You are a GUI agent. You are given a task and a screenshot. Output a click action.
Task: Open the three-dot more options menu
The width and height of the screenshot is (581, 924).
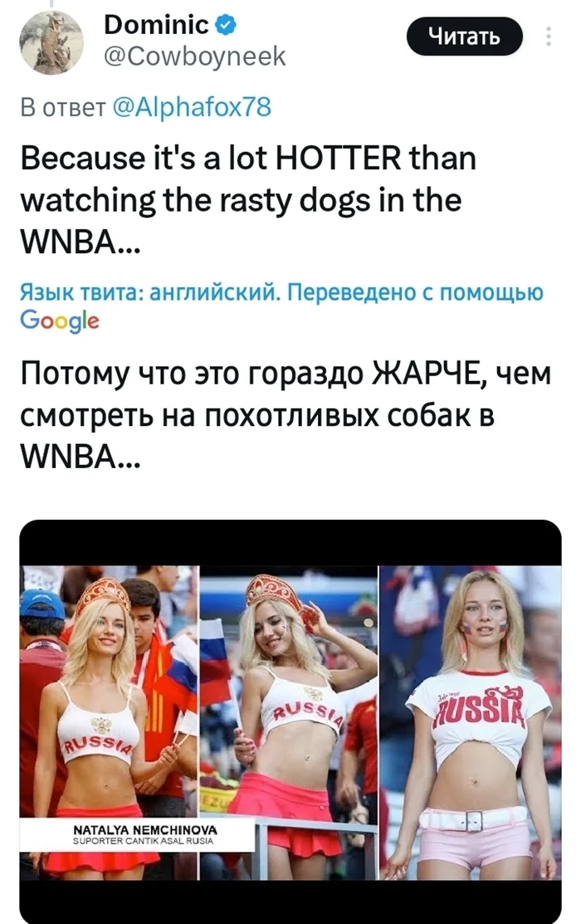point(549,37)
